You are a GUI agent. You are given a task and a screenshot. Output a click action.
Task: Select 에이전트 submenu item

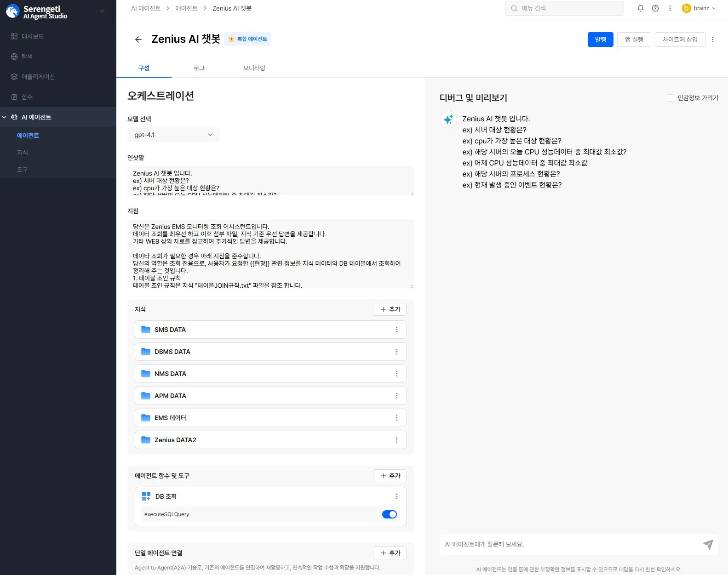pos(28,136)
